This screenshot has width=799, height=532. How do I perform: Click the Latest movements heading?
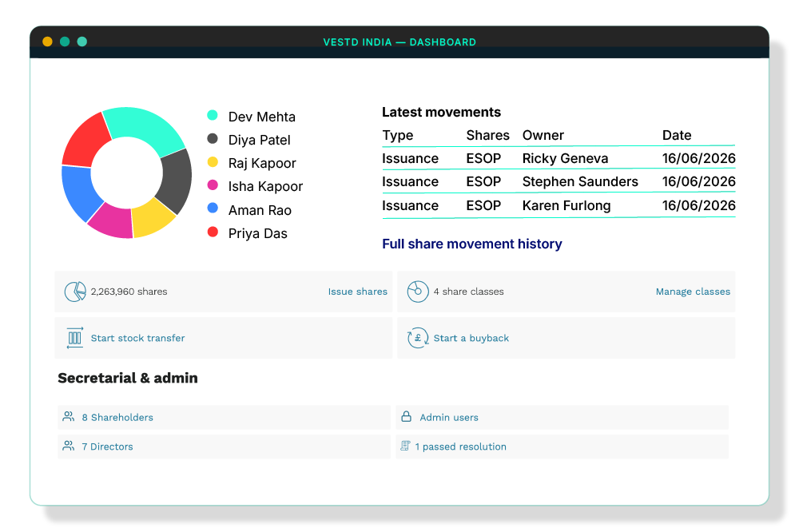pos(441,112)
